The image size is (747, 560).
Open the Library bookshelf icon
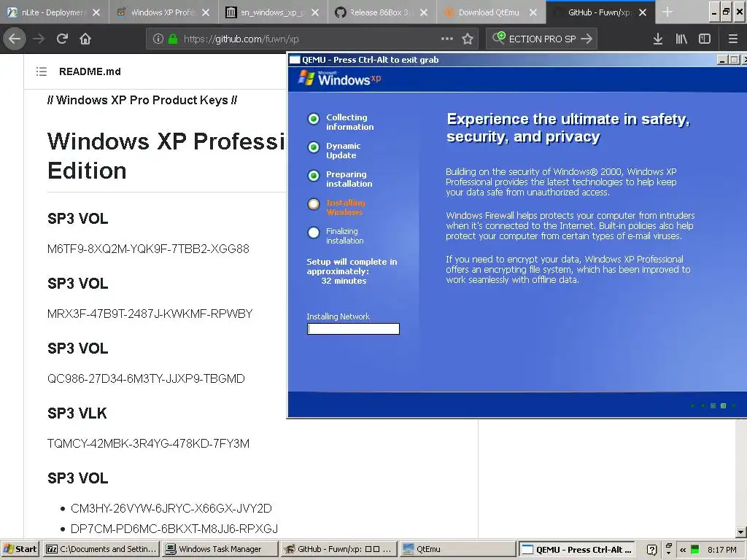tap(681, 39)
